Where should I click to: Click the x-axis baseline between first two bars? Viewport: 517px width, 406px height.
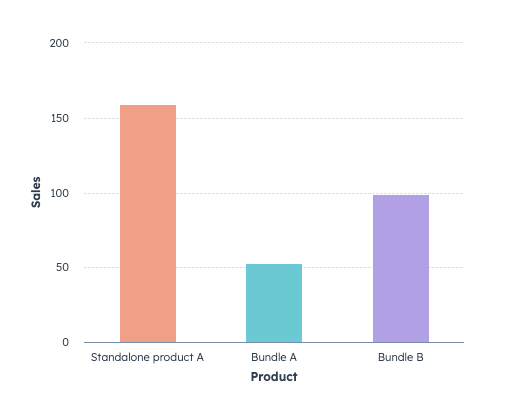(x=211, y=342)
